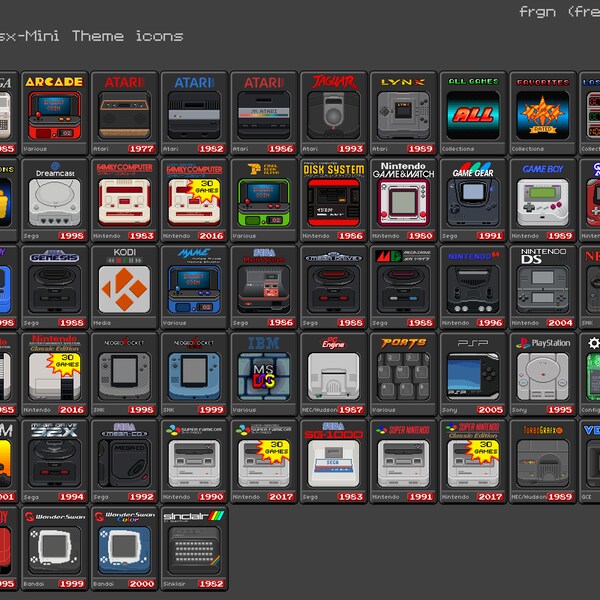Choose the WonderSwan Color 2000 icon

pyautogui.click(x=124, y=548)
